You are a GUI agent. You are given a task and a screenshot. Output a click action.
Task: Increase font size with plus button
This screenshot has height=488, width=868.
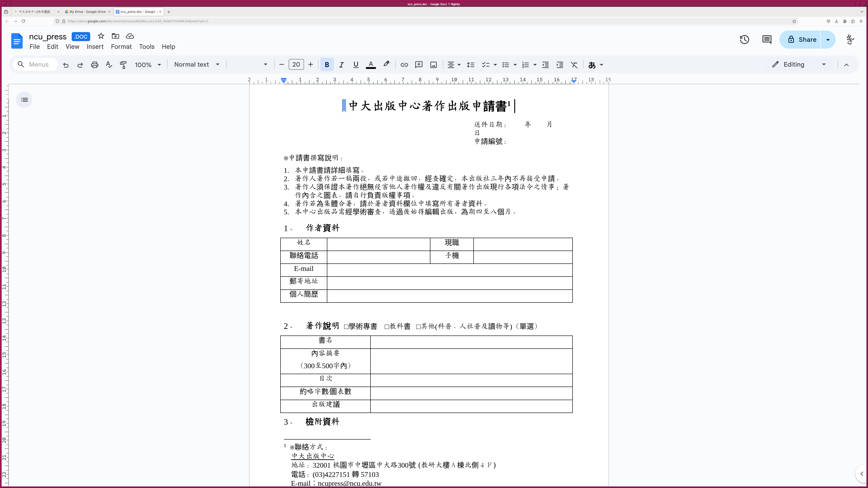coord(310,65)
